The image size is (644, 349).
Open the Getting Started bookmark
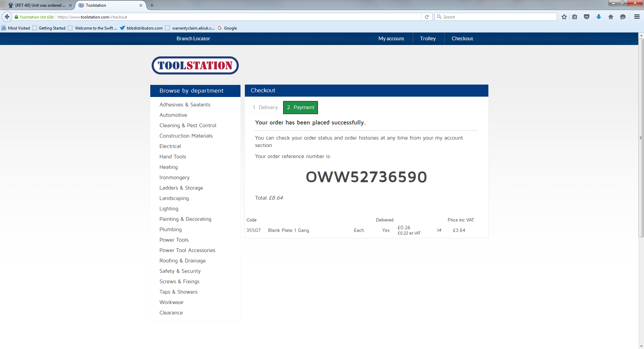click(x=49, y=28)
